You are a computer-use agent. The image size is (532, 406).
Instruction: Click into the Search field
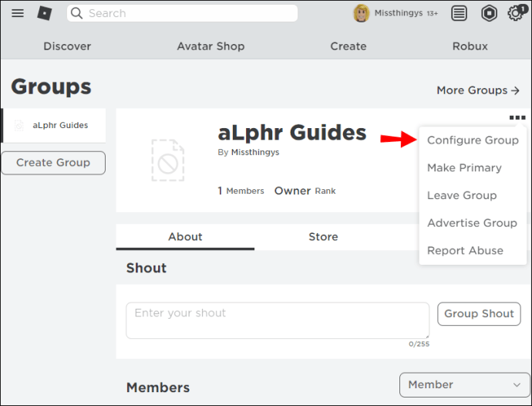click(182, 13)
